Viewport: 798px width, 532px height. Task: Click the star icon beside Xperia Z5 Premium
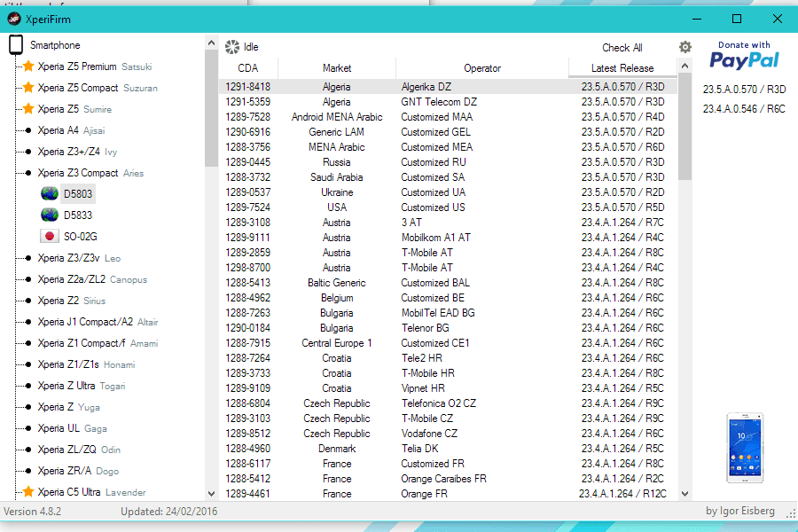pos(28,66)
